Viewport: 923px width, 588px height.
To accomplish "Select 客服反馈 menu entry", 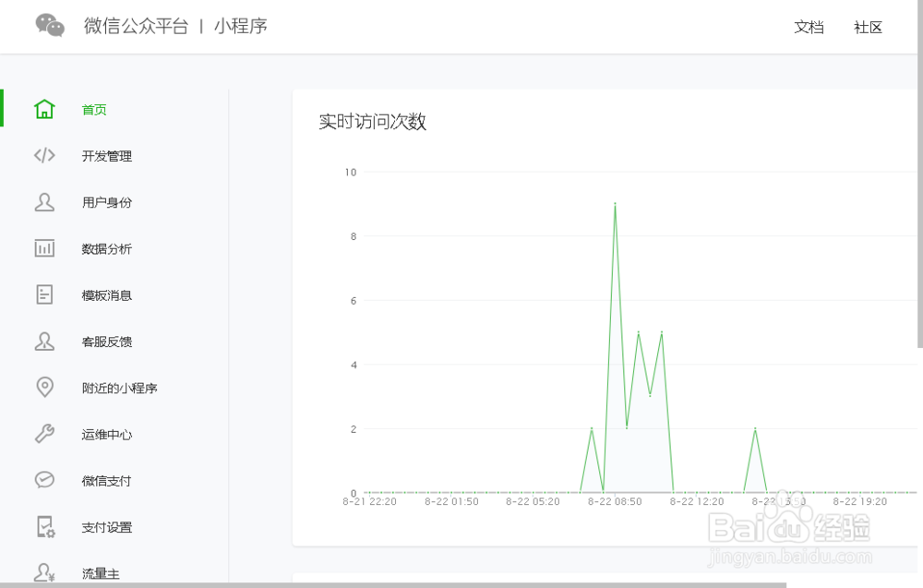I will 106,342.
